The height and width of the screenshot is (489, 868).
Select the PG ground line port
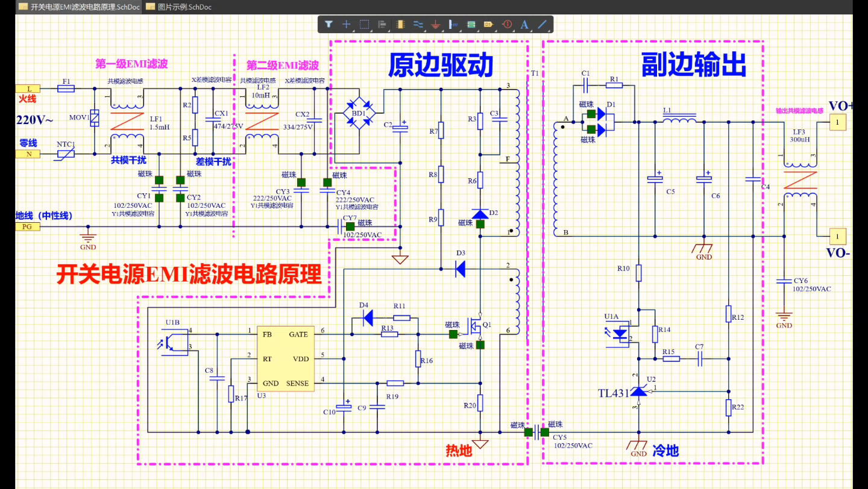(28, 226)
